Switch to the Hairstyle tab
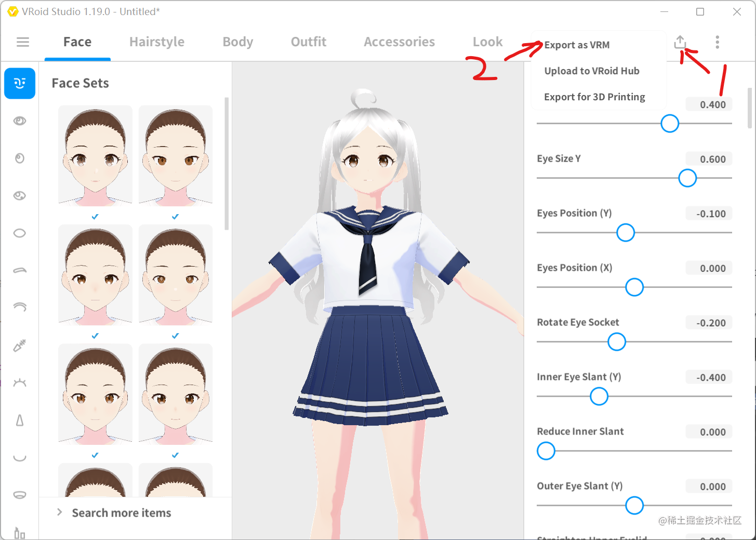Viewport: 756px width, 540px height. pyautogui.click(x=156, y=42)
